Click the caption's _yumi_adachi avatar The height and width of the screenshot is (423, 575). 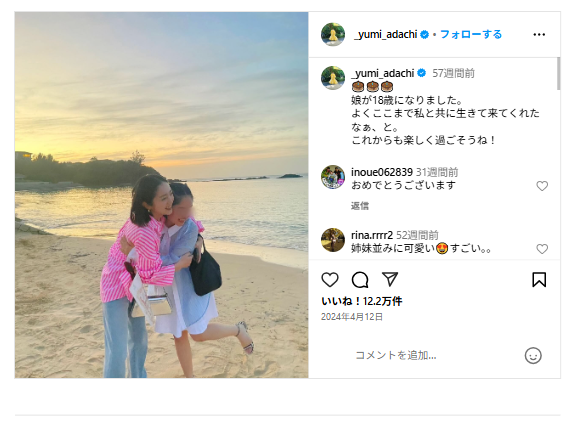point(333,78)
